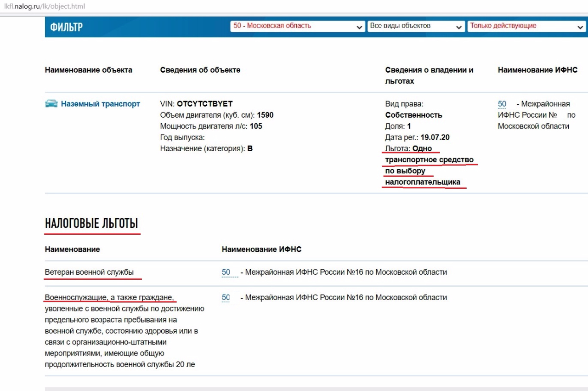Click the 'Сведения об объекте' column header

200,70
